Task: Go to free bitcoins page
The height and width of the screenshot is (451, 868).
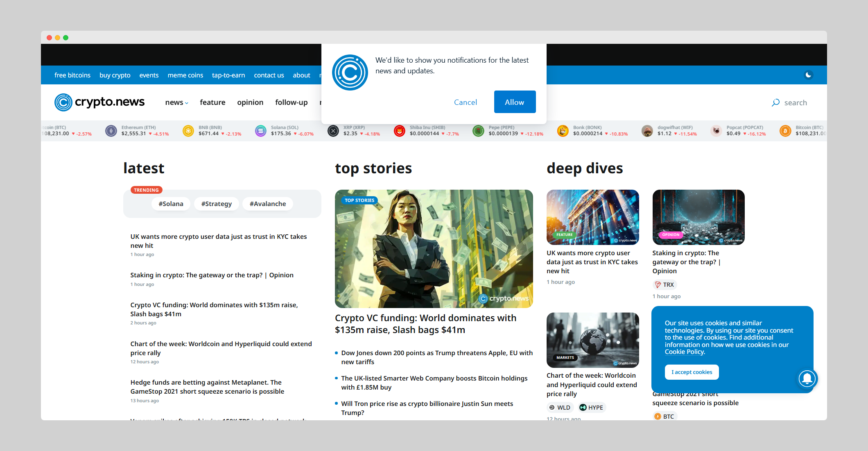Action: tap(72, 75)
